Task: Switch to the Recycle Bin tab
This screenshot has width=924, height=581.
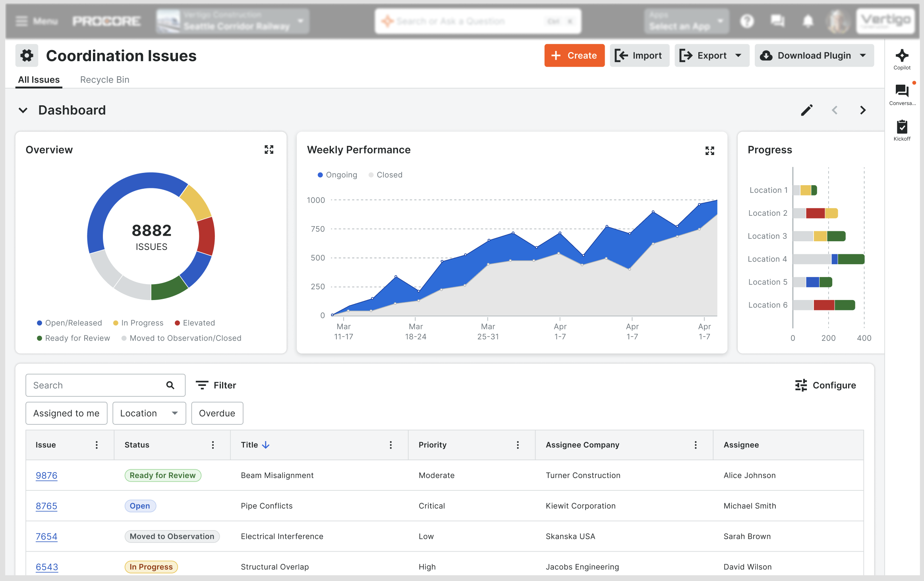Action: tap(104, 79)
